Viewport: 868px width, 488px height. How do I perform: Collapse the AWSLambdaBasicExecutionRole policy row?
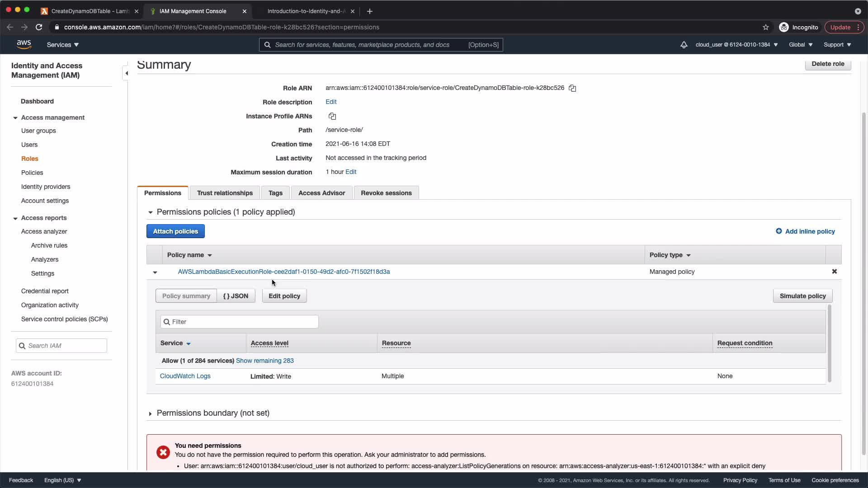click(x=155, y=272)
